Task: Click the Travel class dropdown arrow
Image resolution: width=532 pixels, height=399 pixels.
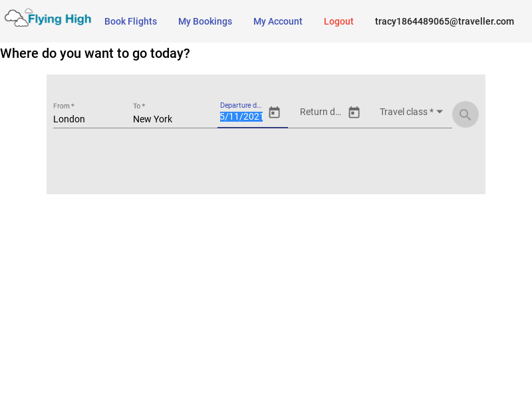Action: (440, 112)
